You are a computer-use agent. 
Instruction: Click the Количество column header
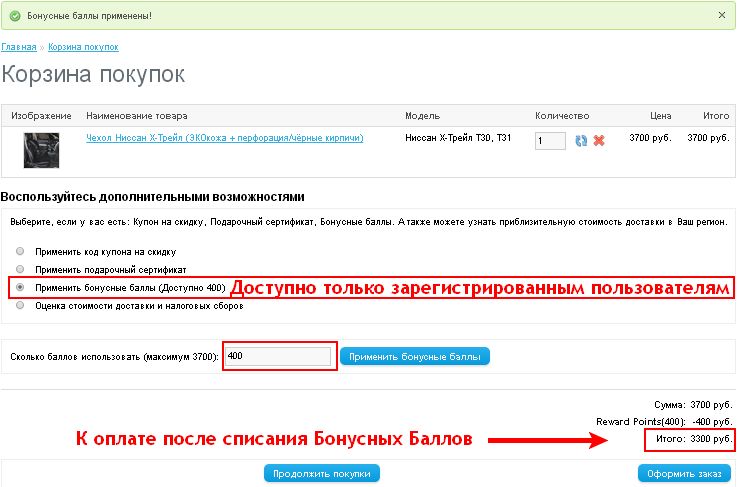pyautogui.click(x=562, y=116)
